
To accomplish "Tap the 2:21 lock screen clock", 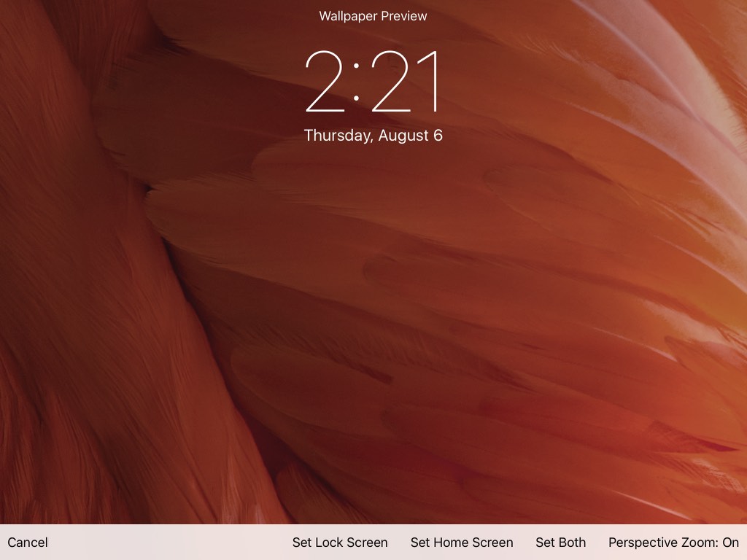I will 373,82.
